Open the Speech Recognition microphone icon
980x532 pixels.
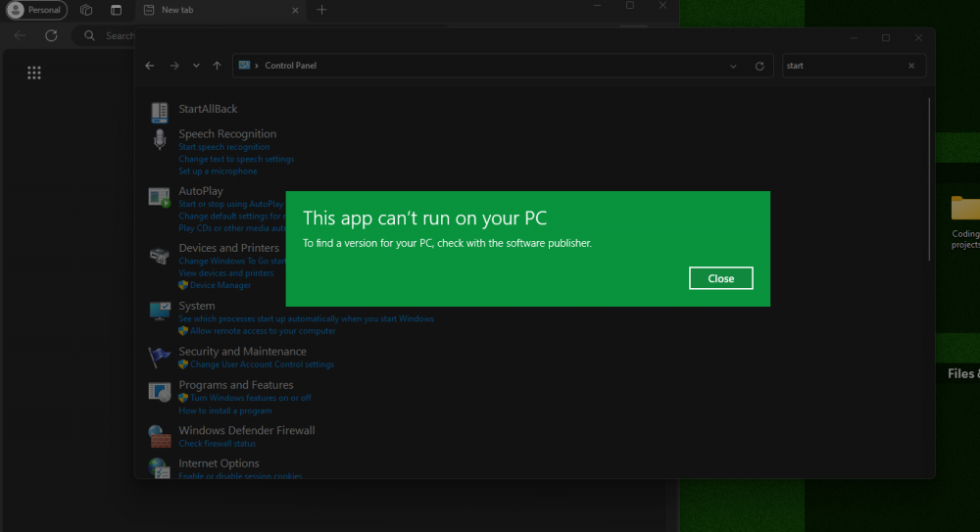(159, 140)
